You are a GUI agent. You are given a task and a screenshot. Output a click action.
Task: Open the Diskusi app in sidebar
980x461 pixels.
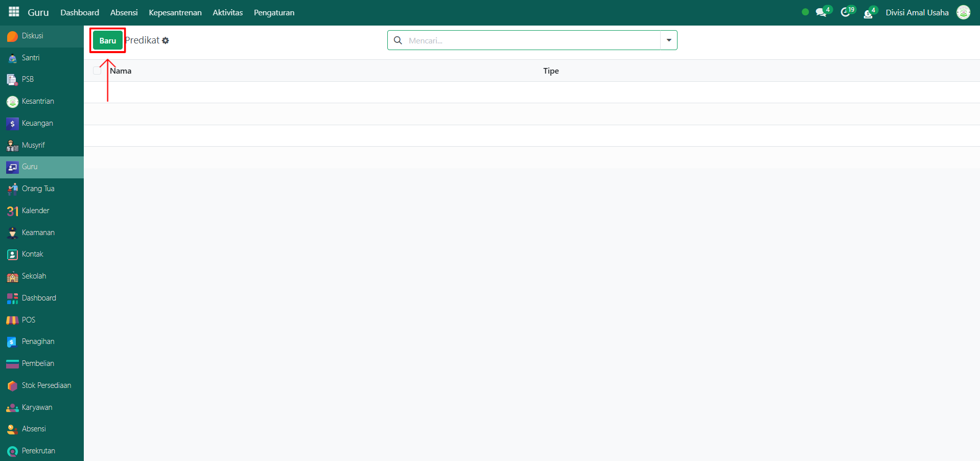click(32, 36)
